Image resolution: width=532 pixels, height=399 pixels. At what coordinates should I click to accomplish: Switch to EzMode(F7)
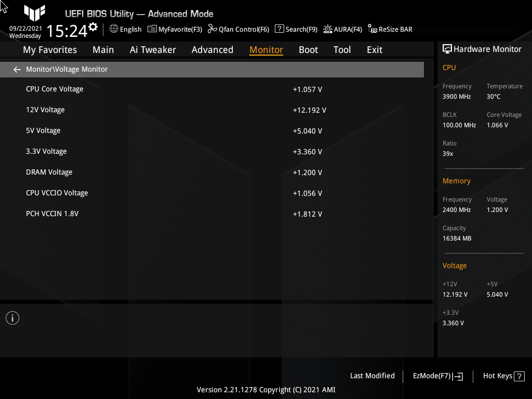[437, 376]
